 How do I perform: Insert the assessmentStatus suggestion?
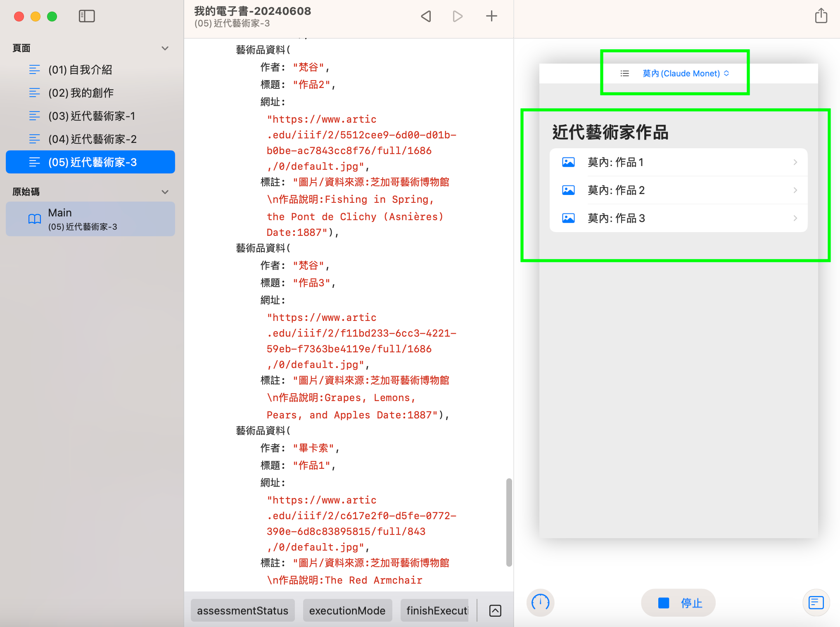[242, 610]
